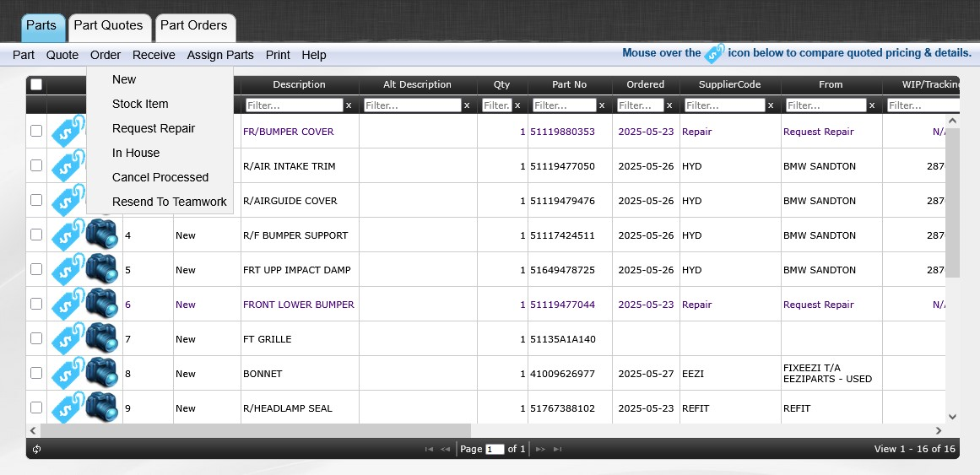980x475 pixels.
Task: Sort by Part No column header
Action: pyautogui.click(x=570, y=84)
